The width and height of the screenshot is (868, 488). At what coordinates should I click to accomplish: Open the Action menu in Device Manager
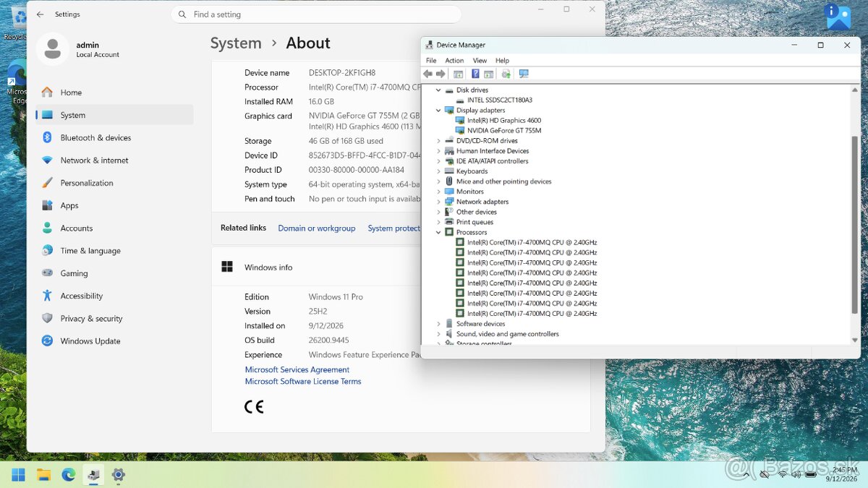point(454,61)
